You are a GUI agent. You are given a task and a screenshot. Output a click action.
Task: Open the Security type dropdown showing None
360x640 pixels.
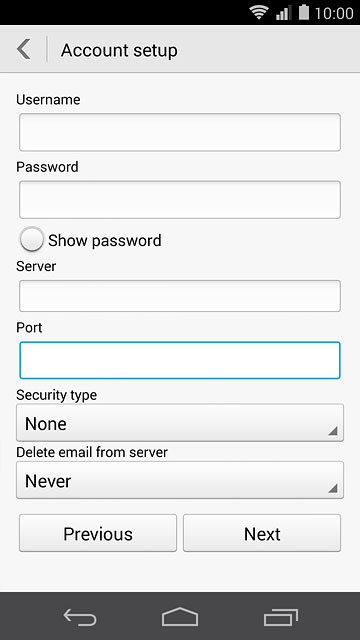(x=180, y=423)
